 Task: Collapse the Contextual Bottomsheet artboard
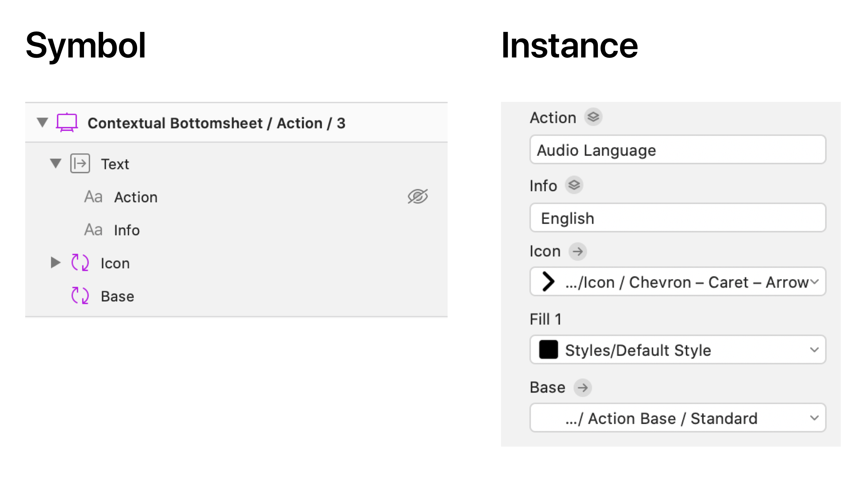pyautogui.click(x=42, y=122)
